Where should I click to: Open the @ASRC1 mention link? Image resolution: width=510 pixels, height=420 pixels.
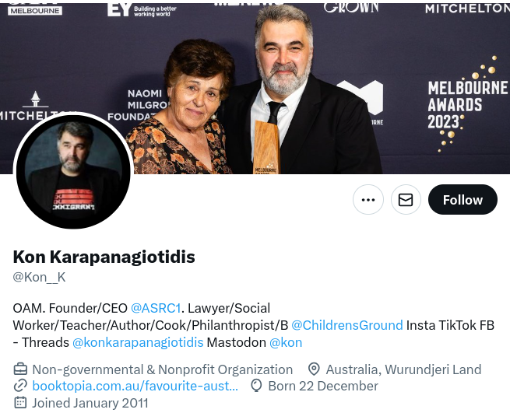156,308
